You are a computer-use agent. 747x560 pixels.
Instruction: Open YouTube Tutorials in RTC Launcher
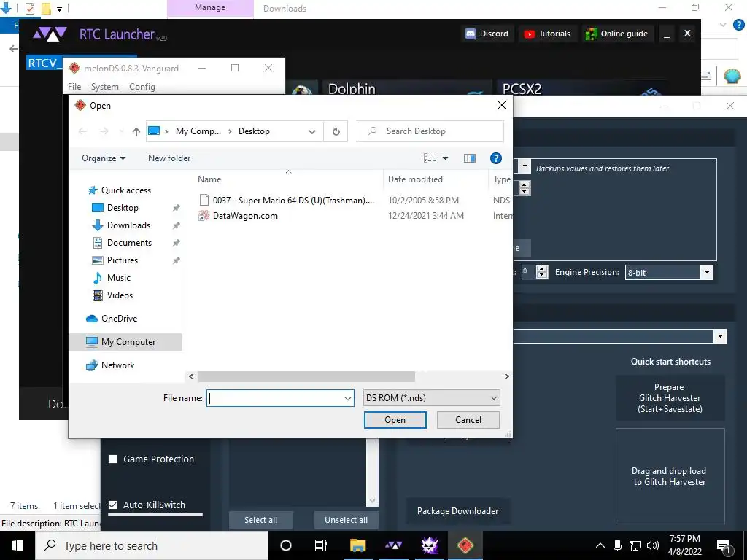tap(547, 34)
